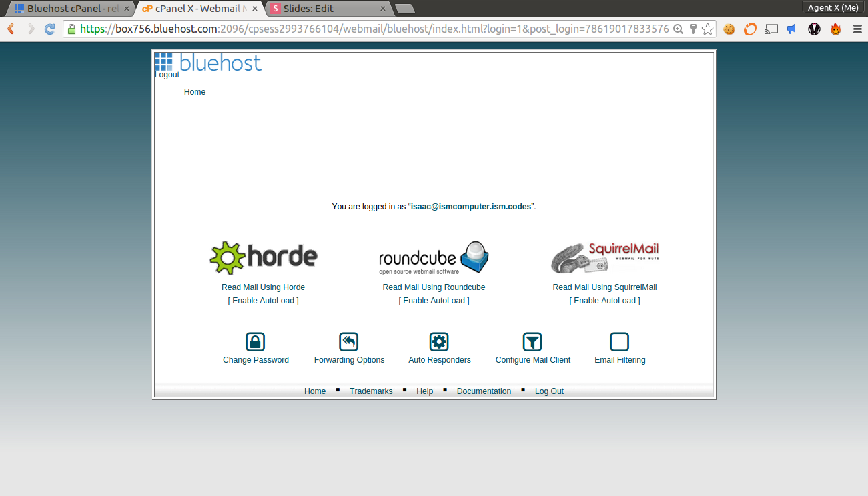Image resolution: width=868 pixels, height=496 pixels.
Task: Click the Configure Mail Client funnel icon
Action: coord(532,342)
